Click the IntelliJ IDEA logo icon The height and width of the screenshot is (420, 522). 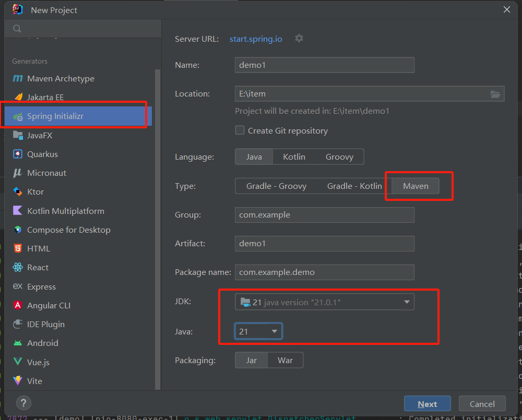pyautogui.click(x=18, y=9)
